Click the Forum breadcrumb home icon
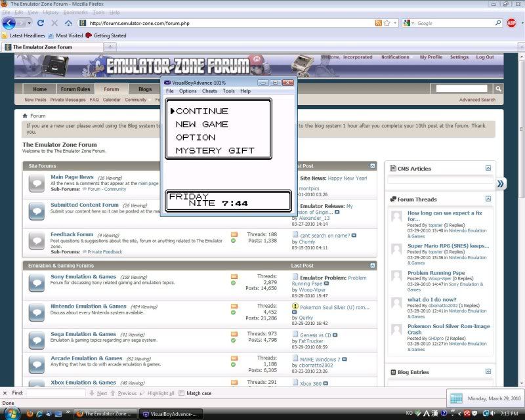The height and width of the screenshot is (420, 525). (x=25, y=116)
